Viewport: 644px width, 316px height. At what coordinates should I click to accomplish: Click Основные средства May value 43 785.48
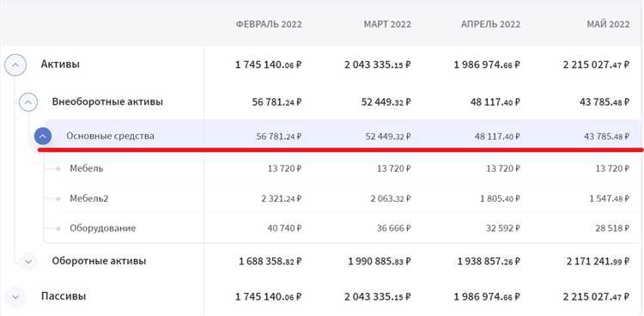(x=606, y=137)
